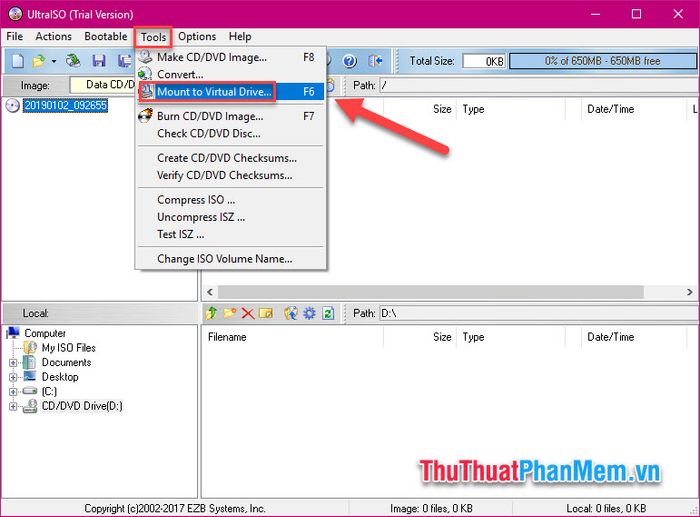This screenshot has width=700, height=517.
Task: Click the horizontal scrollbar right arrow
Action: pos(690,292)
